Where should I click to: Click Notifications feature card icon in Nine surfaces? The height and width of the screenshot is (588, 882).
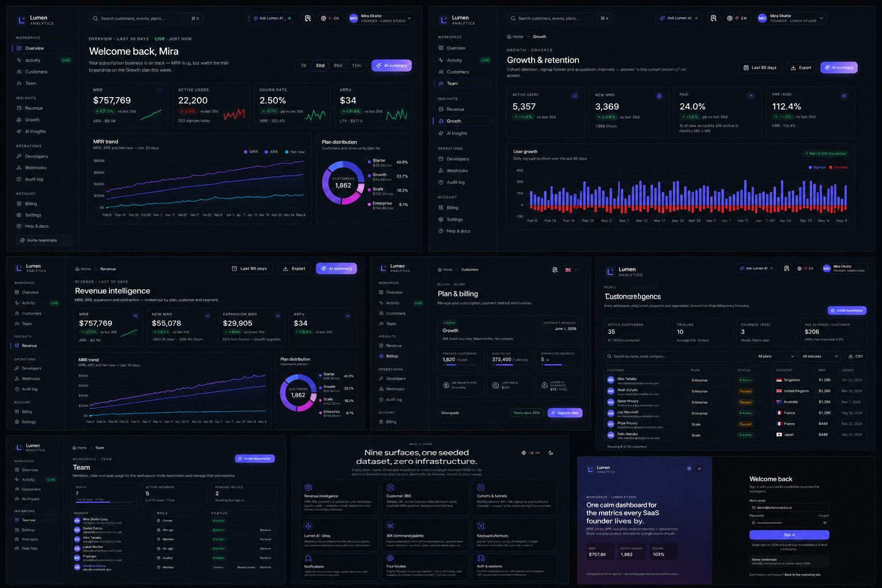click(x=308, y=558)
